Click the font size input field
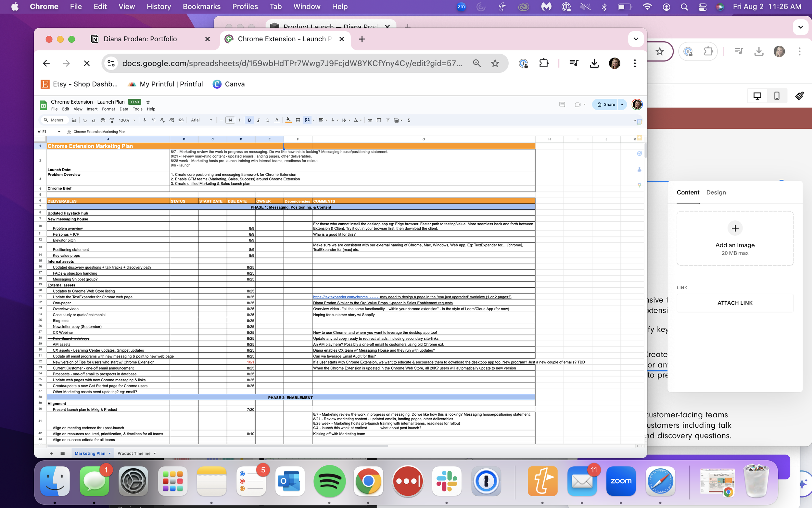This screenshot has height=508, width=812. 230,120
